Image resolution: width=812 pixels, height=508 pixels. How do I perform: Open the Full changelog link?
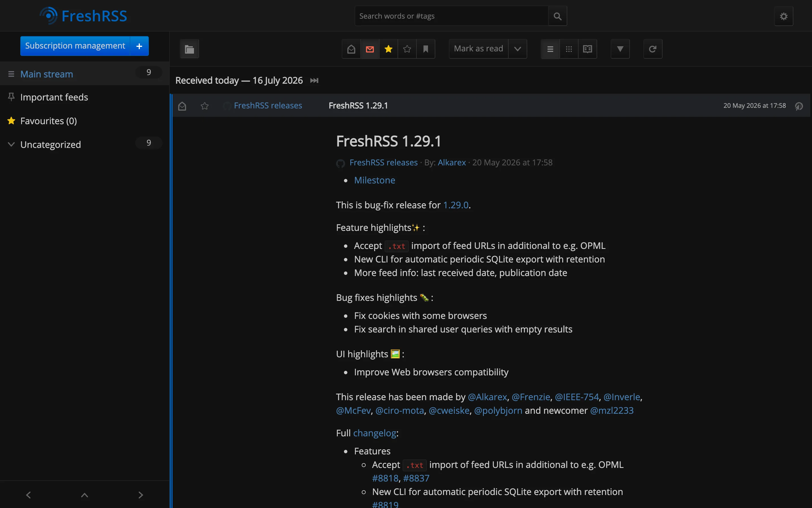(x=374, y=433)
